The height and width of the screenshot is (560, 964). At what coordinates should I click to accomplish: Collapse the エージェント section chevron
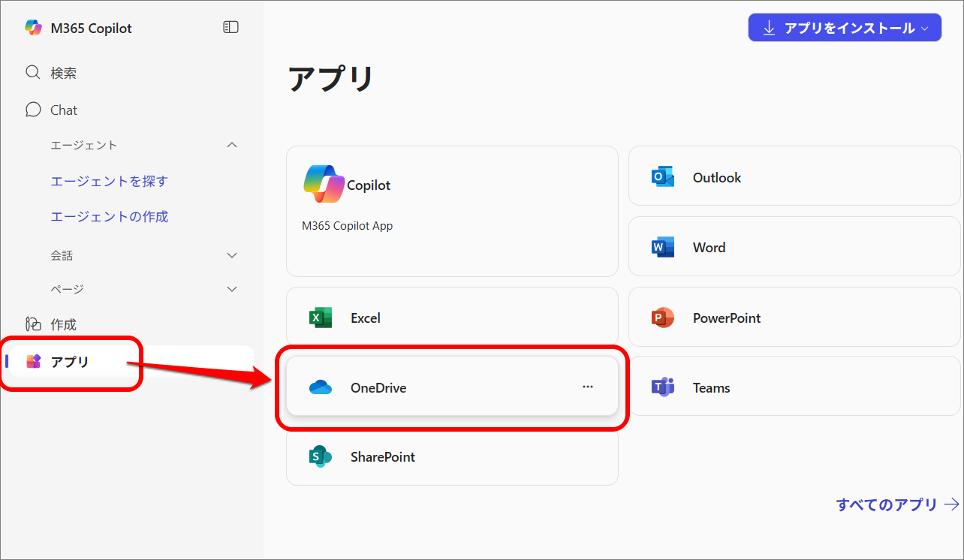click(232, 145)
